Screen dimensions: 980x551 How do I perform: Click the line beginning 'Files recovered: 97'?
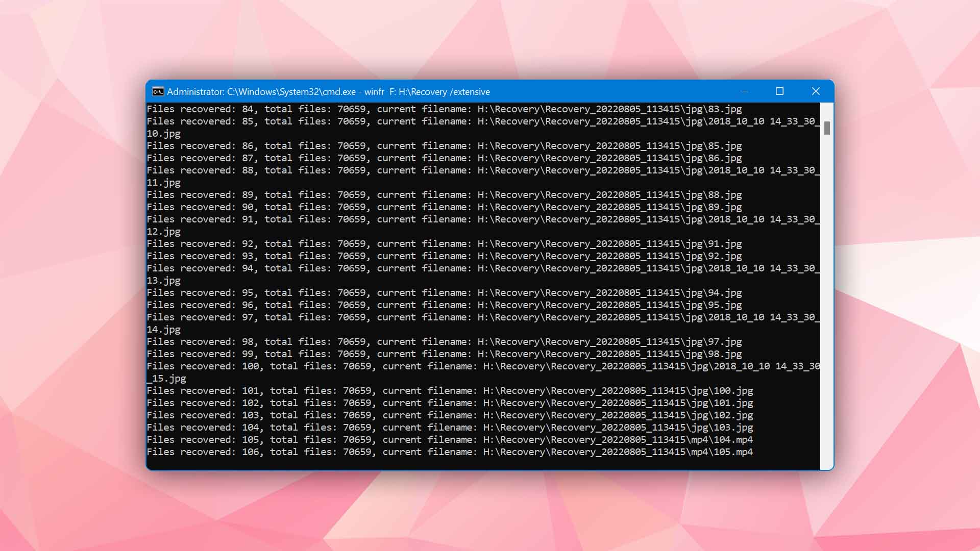click(x=483, y=317)
